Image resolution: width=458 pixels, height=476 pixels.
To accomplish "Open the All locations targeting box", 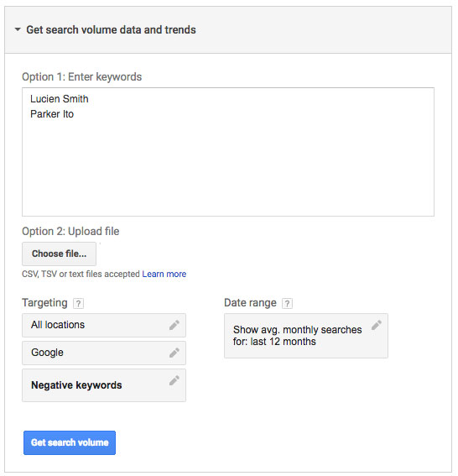I will click(x=104, y=325).
